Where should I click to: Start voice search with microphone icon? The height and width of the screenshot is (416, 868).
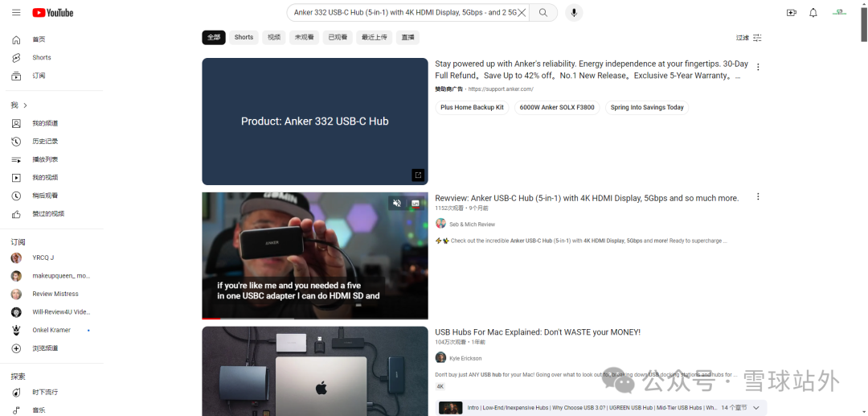(574, 13)
